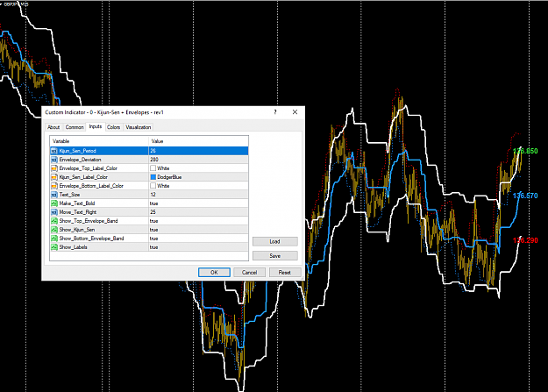
Task: Select the Move_Text_Right variable name
Action: tap(78, 212)
